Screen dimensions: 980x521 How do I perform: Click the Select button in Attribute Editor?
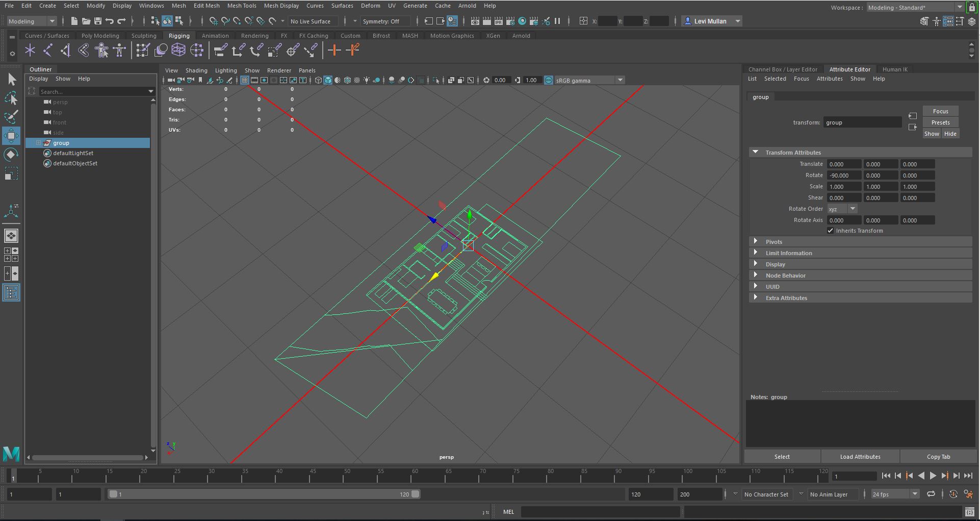(x=782, y=457)
